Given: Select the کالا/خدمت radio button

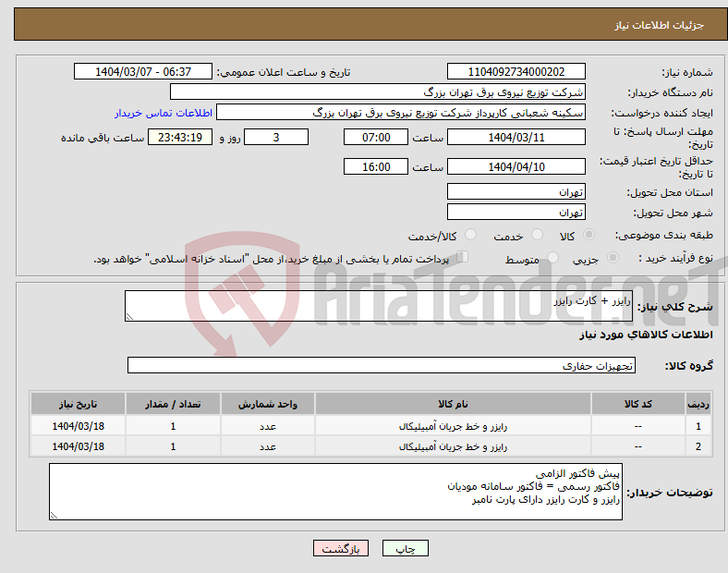Looking at the screenshot, I should [x=471, y=235].
